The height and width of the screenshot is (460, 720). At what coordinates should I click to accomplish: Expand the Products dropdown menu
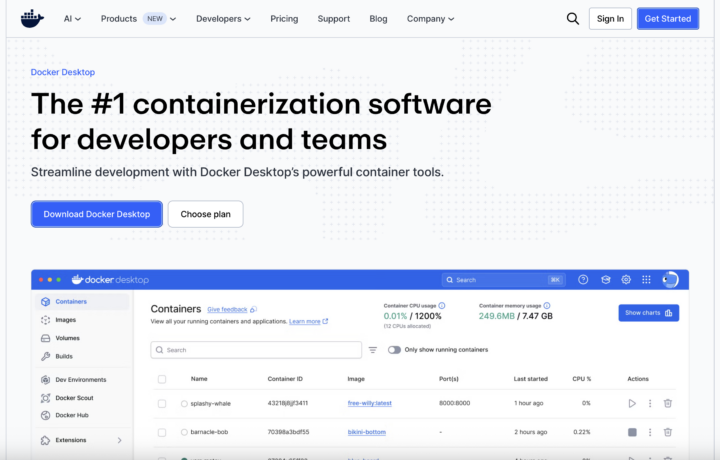pos(138,19)
